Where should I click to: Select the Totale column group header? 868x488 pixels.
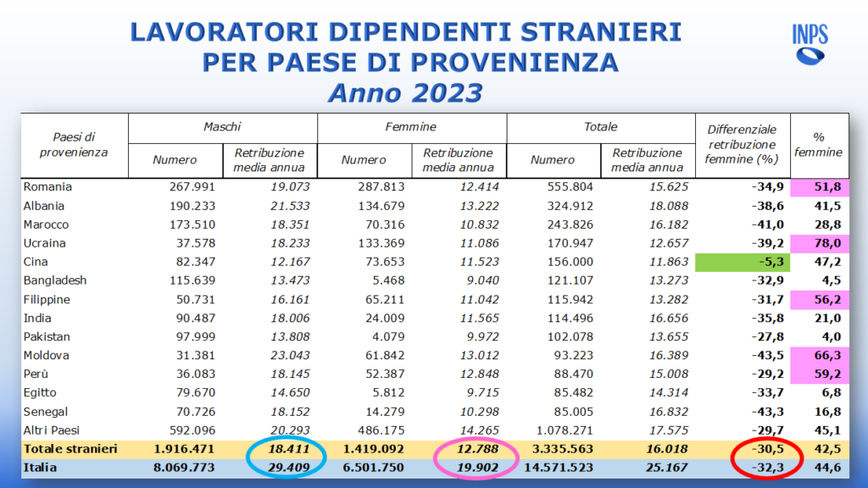pyautogui.click(x=601, y=127)
